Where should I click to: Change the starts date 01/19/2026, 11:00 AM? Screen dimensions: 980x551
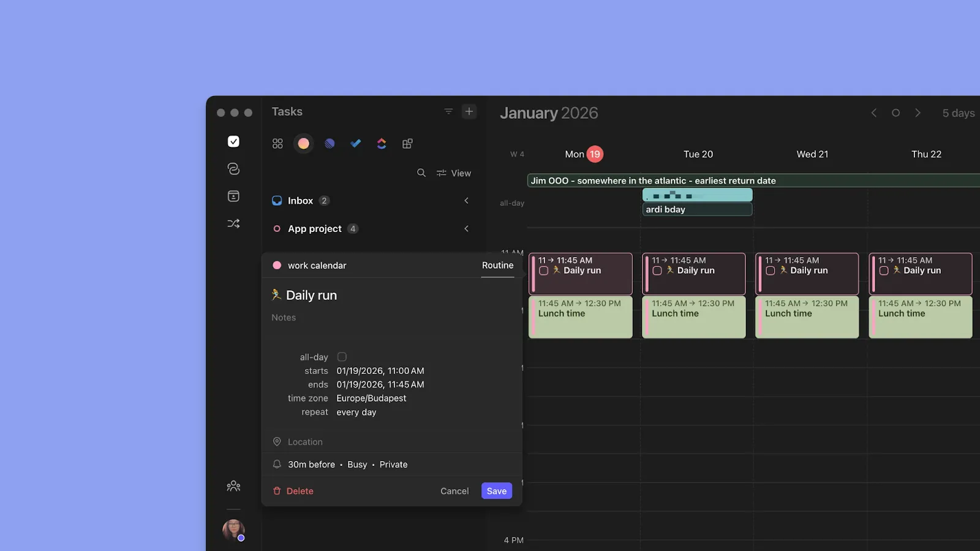[x=380, y=371]
